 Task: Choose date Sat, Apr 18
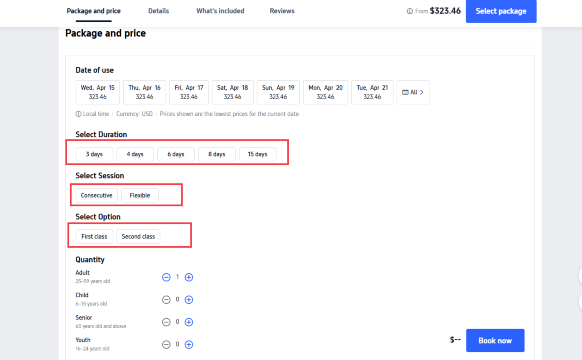pyautogui.click(x=233, y=92)
